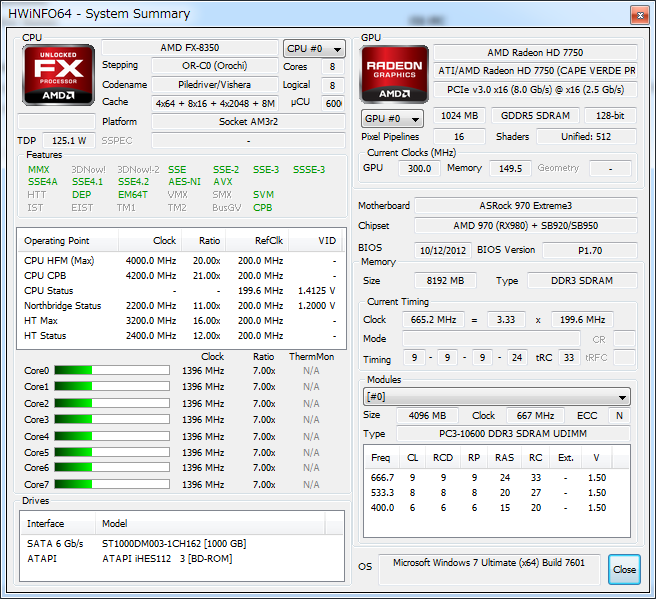Select the 533.3 frequency timing row

pos(497,492)
